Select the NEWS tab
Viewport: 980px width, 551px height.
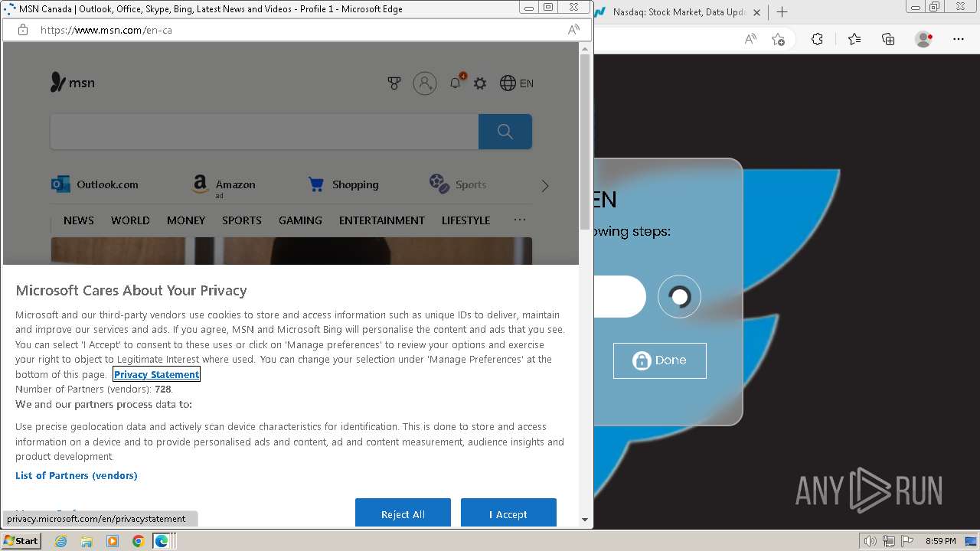pos(79,220)
